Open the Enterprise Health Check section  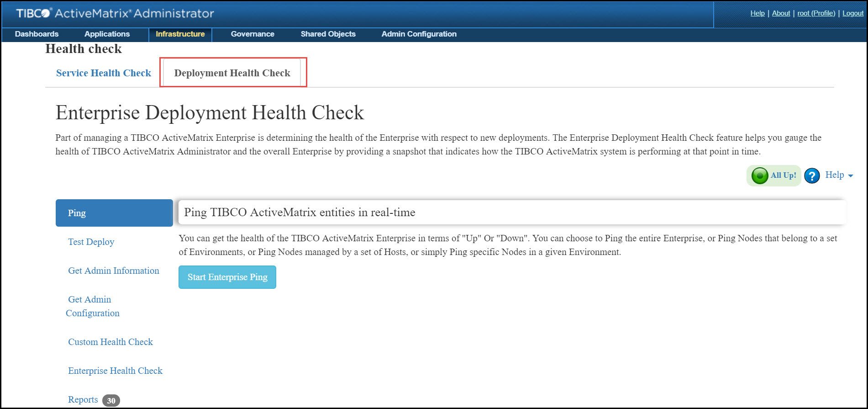[x=115, y=371]
